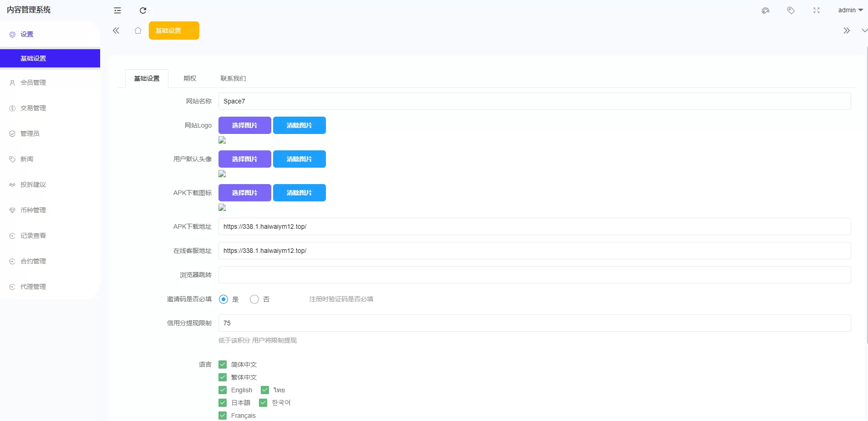
Task: Click the refresh icon in top bar
Action: point(143,10)
